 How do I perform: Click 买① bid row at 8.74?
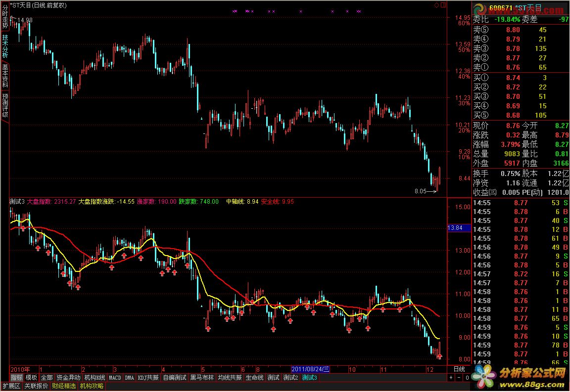(521, 78)
